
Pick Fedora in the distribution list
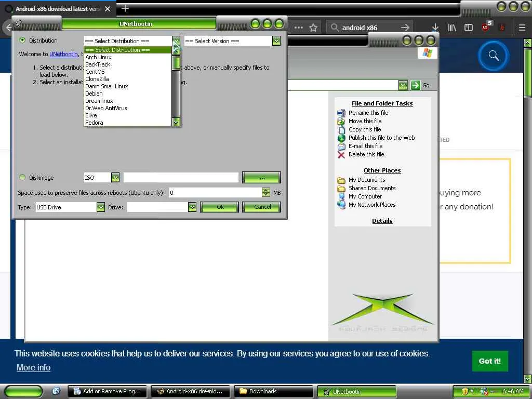(127, 123)
